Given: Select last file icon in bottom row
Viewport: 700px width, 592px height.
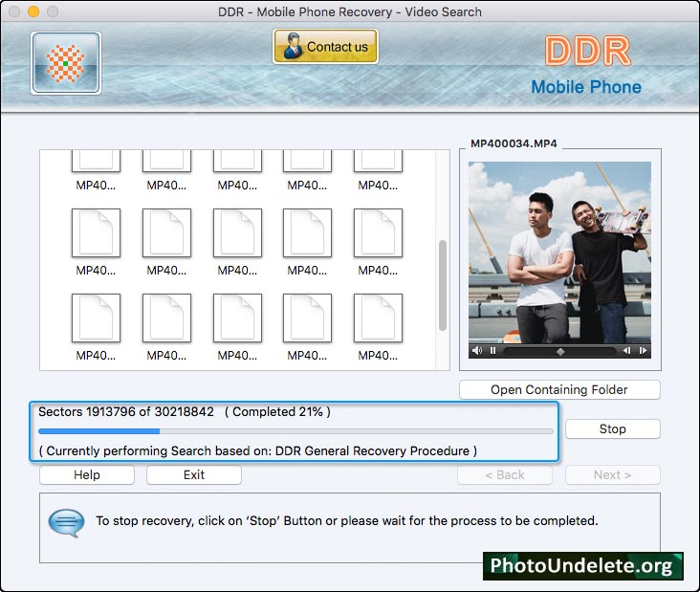Looking at the screenshot, I should 378,318.
